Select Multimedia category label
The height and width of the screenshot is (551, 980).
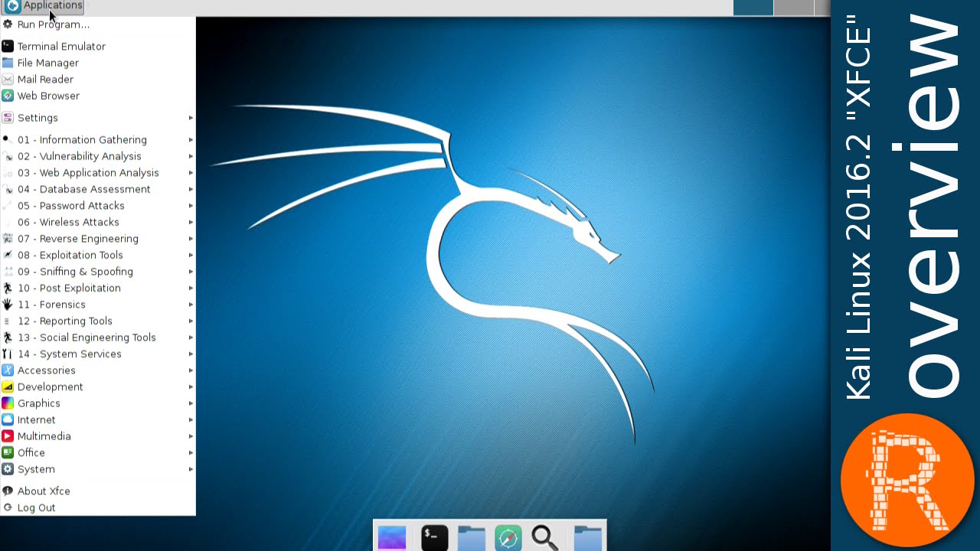[x=44, y=435]
